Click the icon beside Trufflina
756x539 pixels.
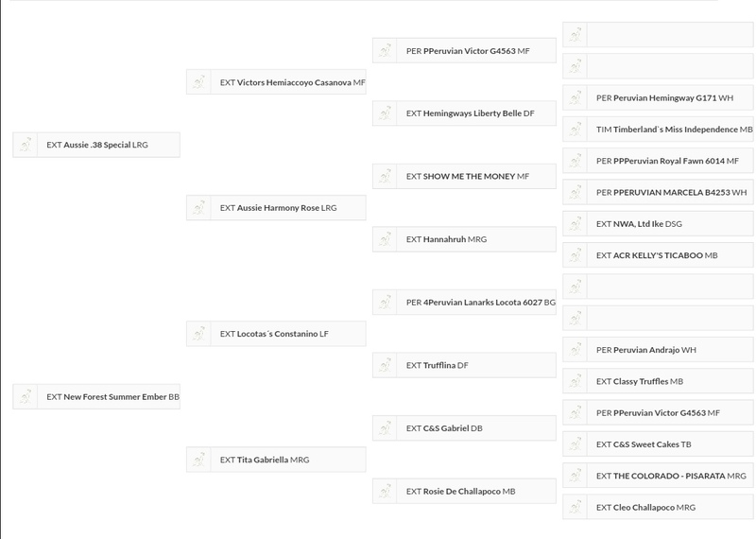point(385,365)
